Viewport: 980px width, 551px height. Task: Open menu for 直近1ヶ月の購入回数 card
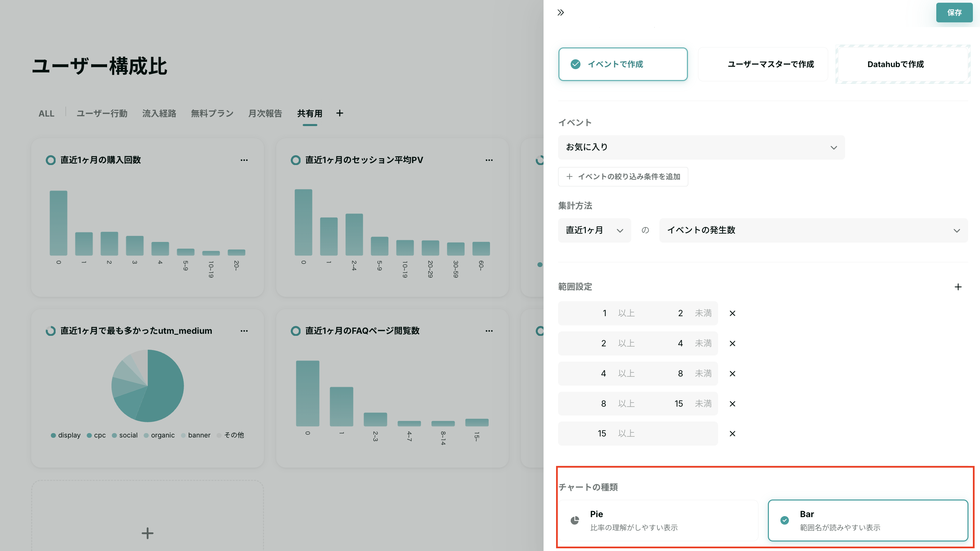point(244,160)
